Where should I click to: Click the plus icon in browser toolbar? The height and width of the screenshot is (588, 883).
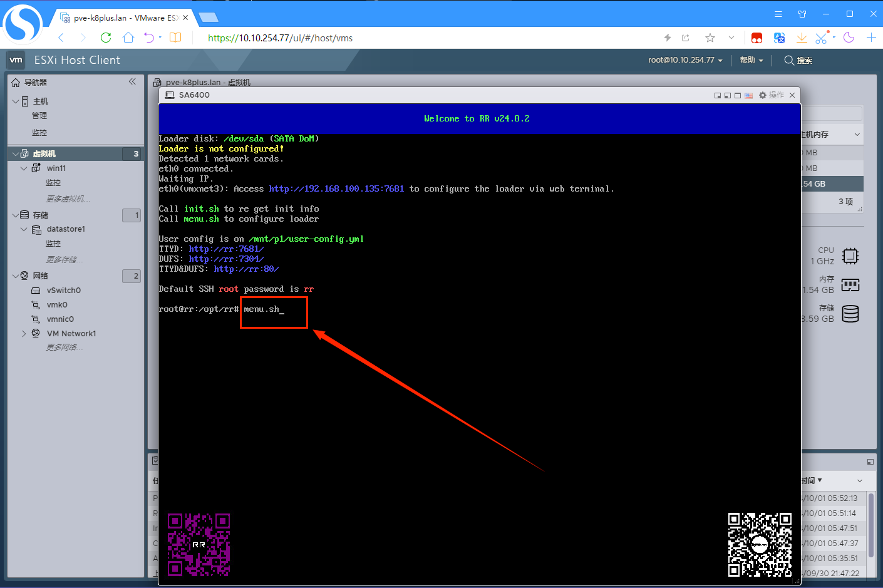pos(871,38)
